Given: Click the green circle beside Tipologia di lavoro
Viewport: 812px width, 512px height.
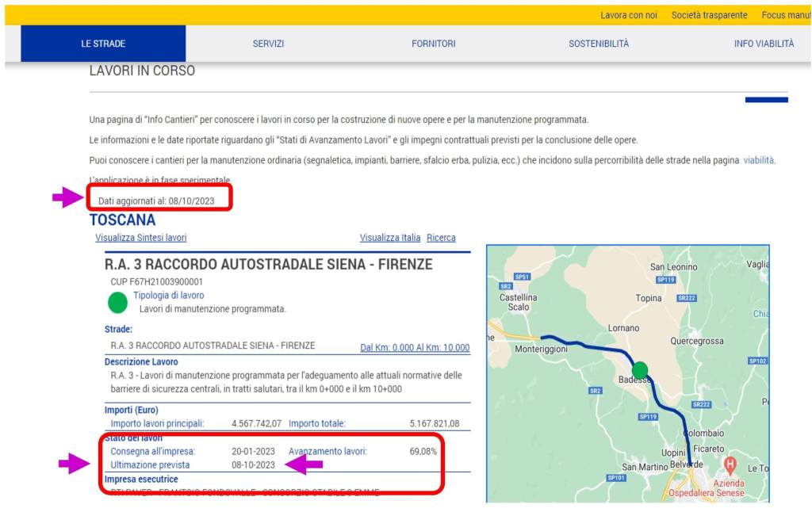Looking at the screenshot, I should (117, 302).
